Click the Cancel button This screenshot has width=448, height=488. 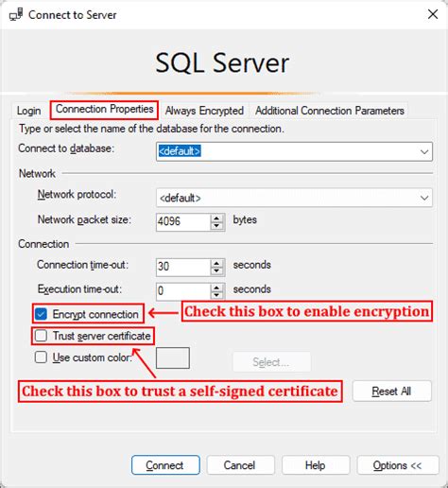[240, 465]
